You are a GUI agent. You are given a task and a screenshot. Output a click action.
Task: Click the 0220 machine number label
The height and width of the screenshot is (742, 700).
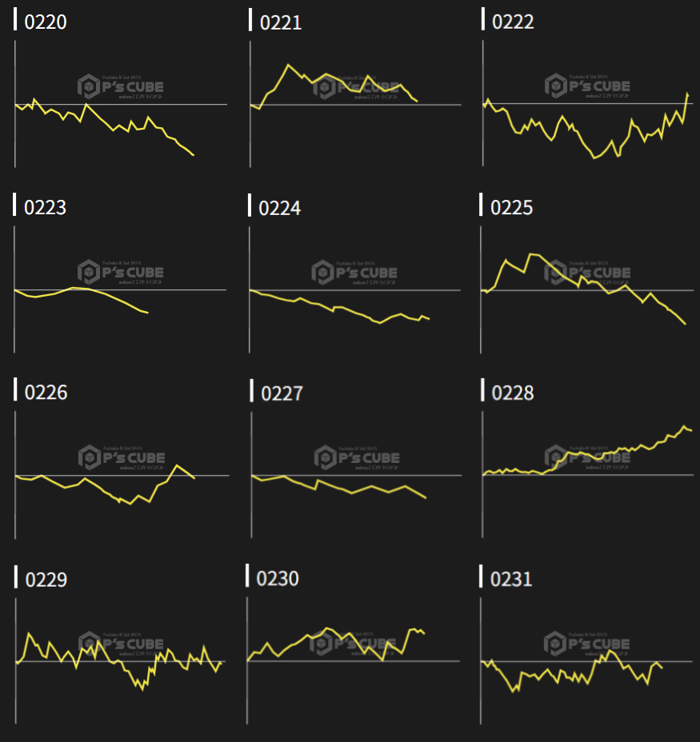46,22
